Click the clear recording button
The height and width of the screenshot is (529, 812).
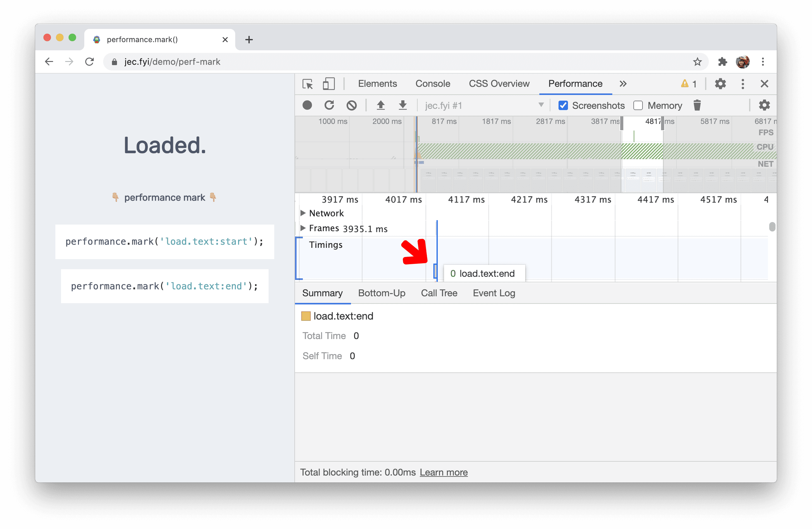352,105
